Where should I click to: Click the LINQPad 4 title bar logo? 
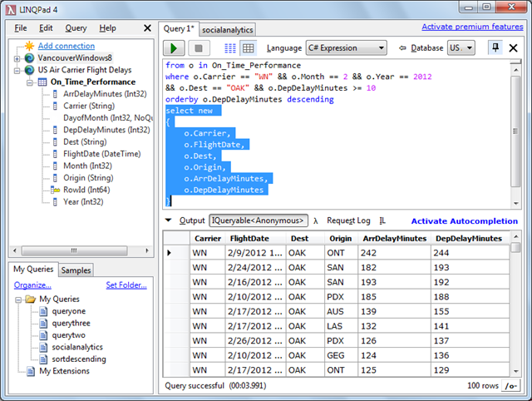coord(11,10)
